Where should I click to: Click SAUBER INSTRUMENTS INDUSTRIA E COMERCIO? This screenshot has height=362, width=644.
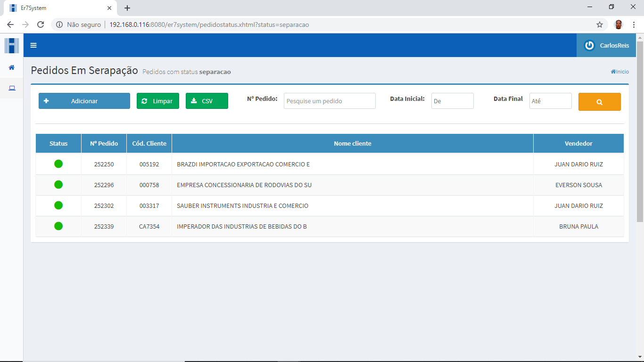(x=242, y=206)
